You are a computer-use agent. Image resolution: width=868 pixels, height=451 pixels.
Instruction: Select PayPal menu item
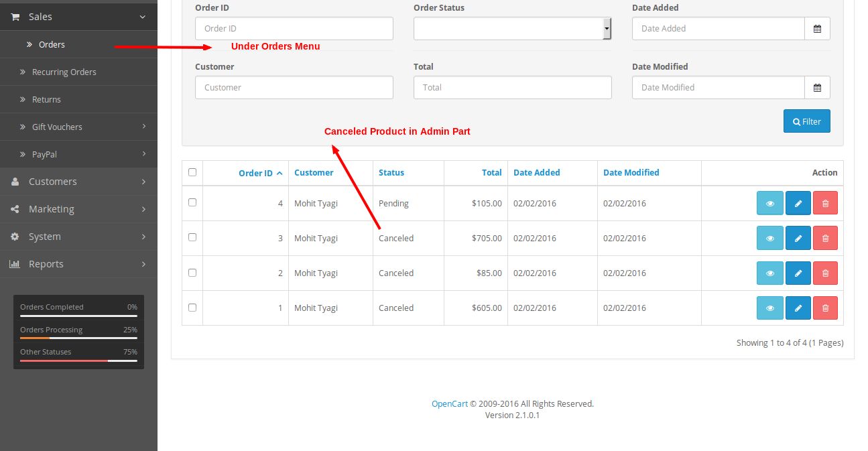pyautogui.click(x=78, y=154)
